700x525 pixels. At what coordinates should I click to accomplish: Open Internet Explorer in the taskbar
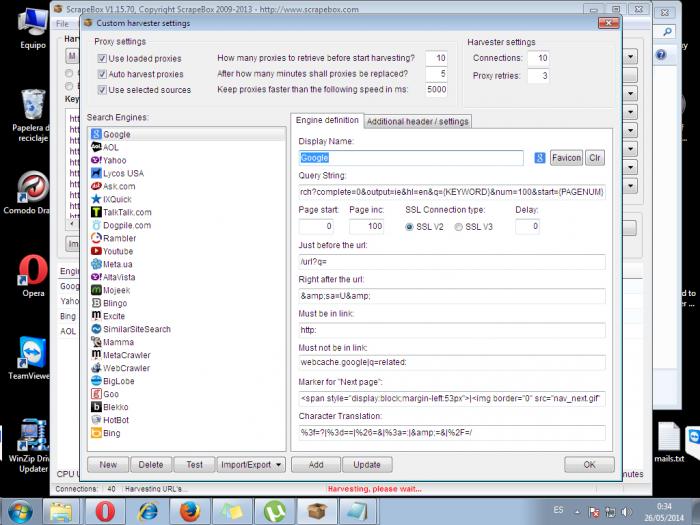[147, 511]
